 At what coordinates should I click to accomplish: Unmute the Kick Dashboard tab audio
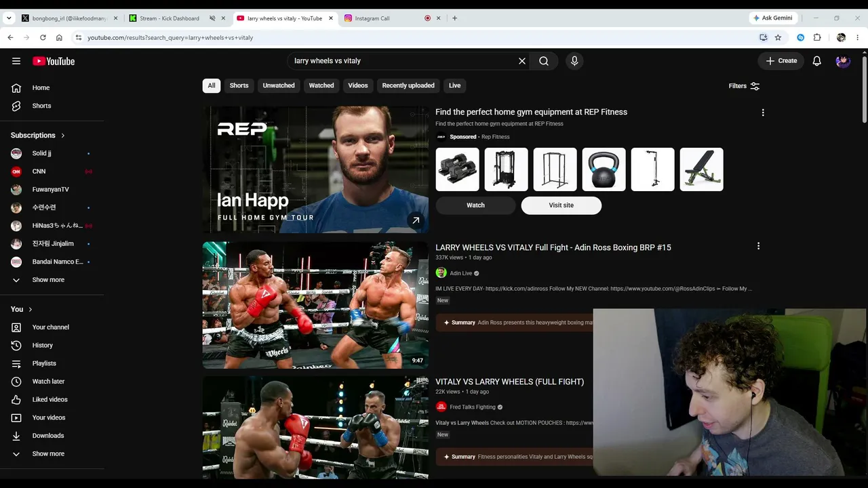(212, 18)
